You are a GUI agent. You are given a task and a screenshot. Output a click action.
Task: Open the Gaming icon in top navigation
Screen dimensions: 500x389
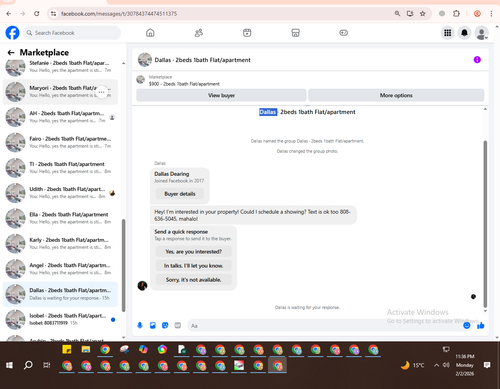pos(343,33)
